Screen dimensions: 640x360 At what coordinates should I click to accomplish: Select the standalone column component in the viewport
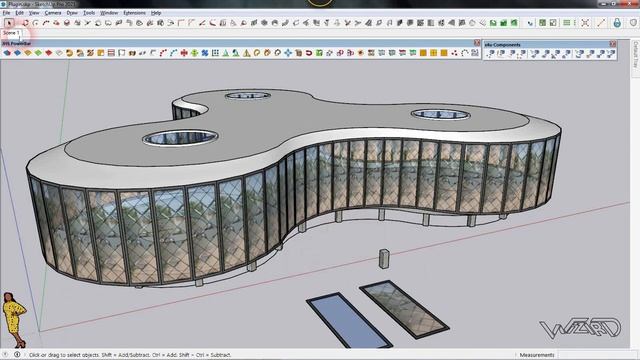pos(384,259)
